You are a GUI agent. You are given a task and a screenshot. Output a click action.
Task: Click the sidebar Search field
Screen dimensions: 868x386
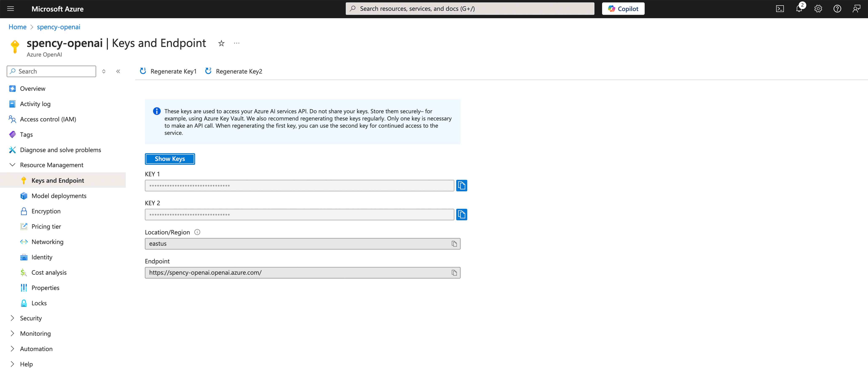51,71
